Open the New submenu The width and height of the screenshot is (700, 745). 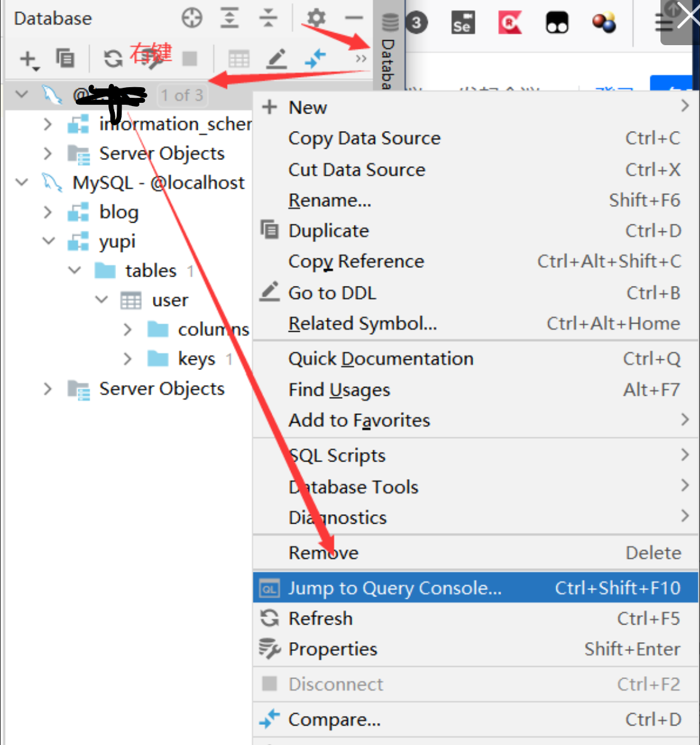307,107
